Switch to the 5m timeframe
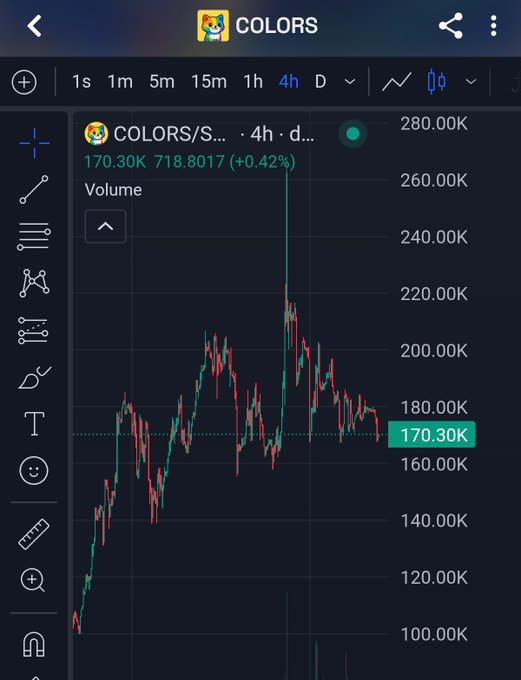 point(162,82)
